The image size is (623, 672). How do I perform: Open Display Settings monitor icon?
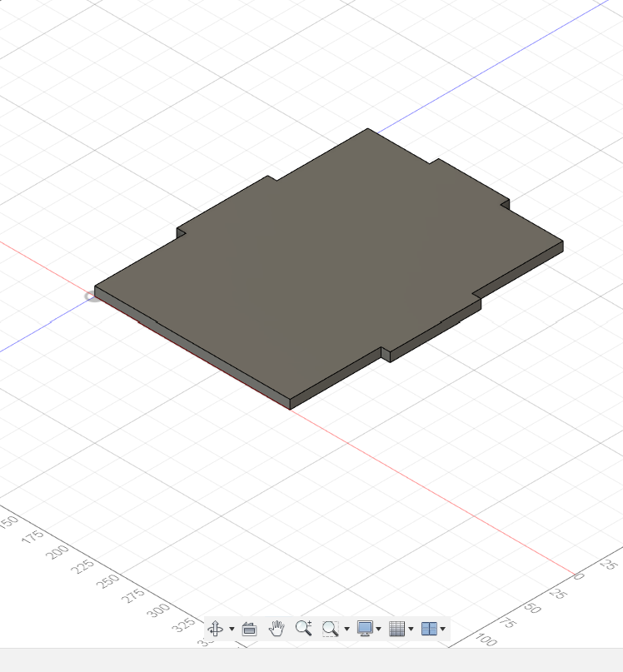pos(365,629)
